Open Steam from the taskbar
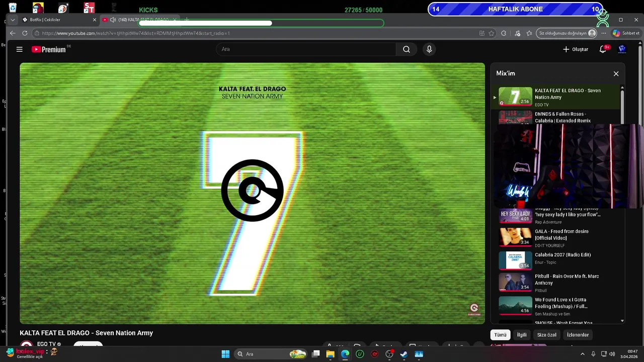 tap(404, 354)
